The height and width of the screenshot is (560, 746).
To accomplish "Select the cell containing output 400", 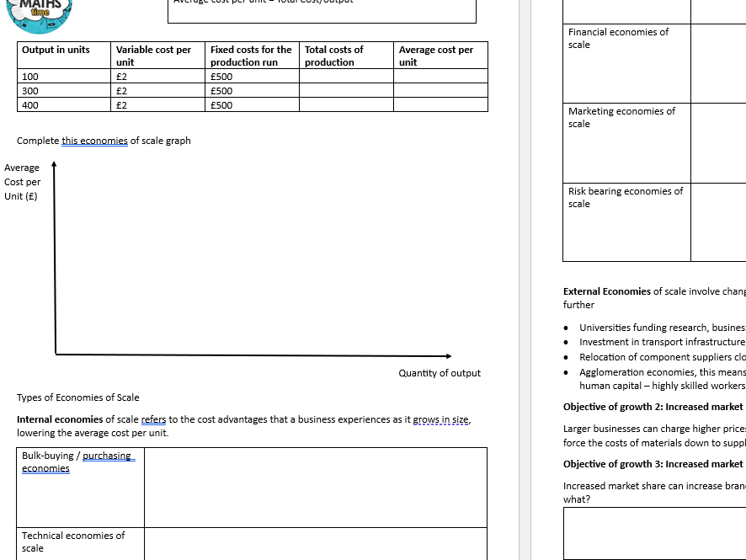I will pos(64,104).
